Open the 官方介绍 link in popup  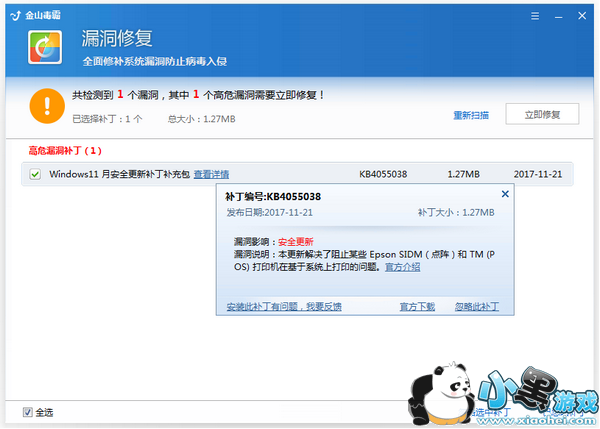[402, 267]
